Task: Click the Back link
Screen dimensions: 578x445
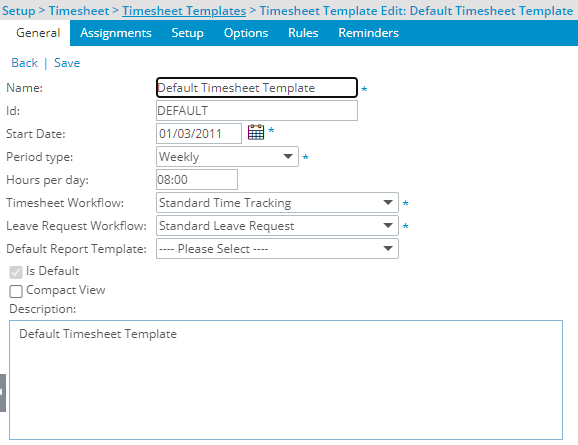Action: pyautogui.click(x=24, y=63)
